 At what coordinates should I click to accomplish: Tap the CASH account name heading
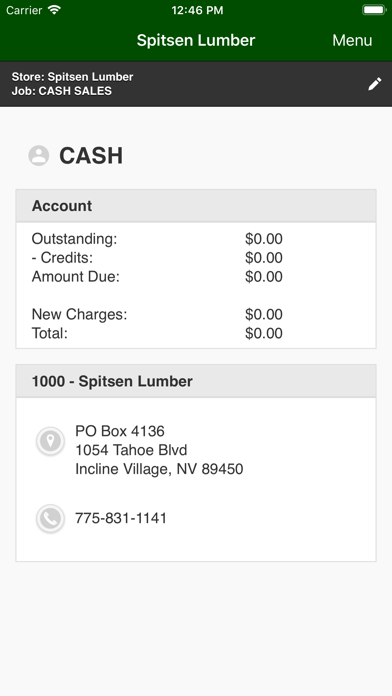(x=91, y=156)
